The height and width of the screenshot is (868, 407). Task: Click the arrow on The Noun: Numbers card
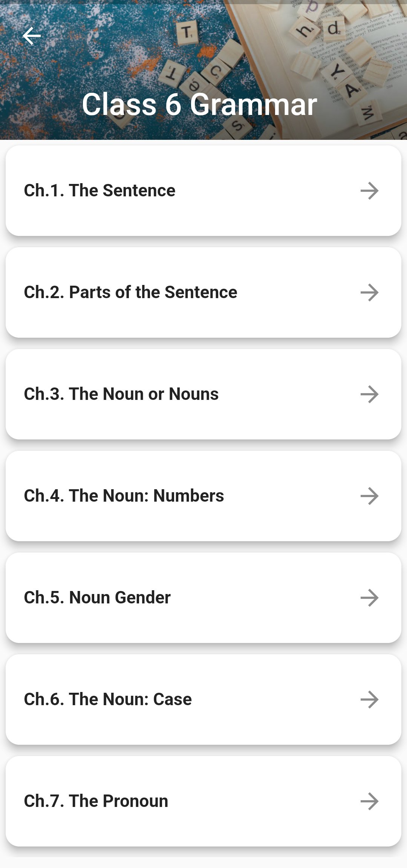pyautogui.click(x=369, y=496)
